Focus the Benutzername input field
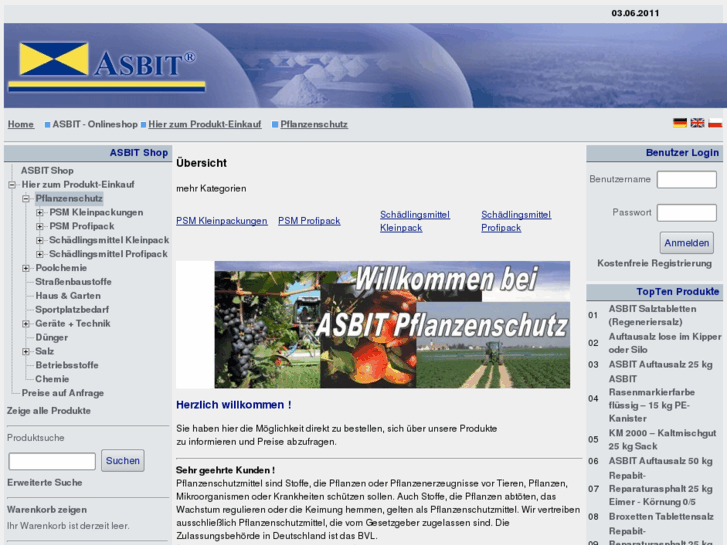This screenshot has width=727, height=545. click(687, 180)
